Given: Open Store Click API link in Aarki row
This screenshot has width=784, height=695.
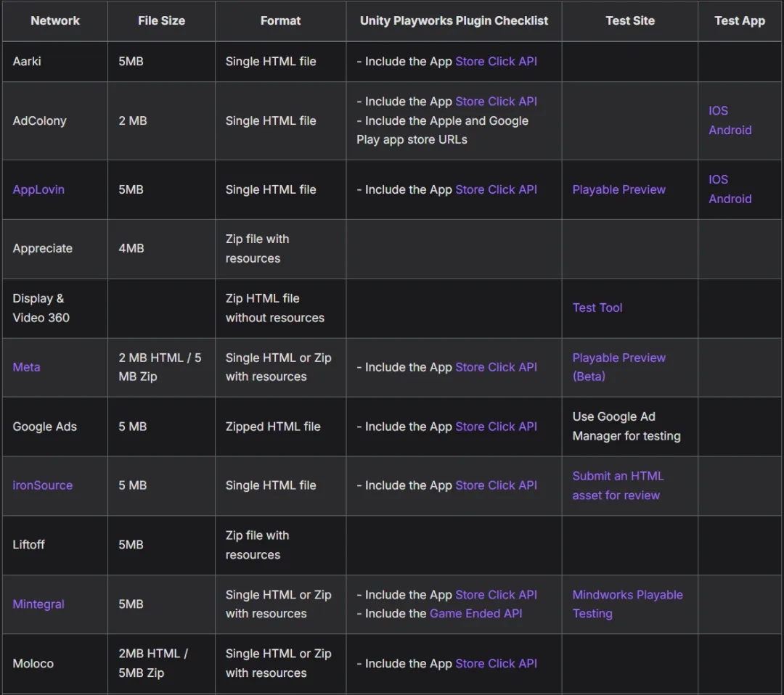Looking at the screenshot, I should point(496,62).
